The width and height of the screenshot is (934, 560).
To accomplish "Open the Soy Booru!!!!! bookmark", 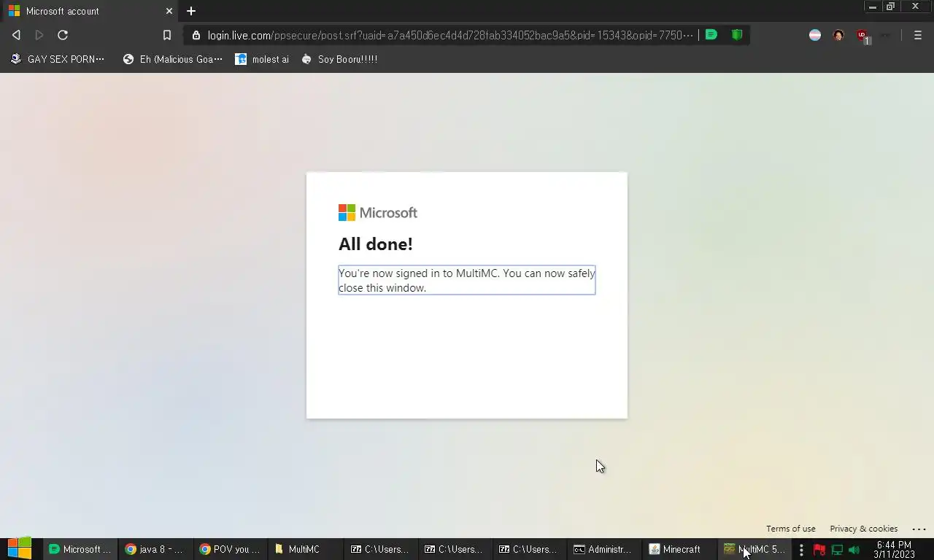I will tap(339, 59).
